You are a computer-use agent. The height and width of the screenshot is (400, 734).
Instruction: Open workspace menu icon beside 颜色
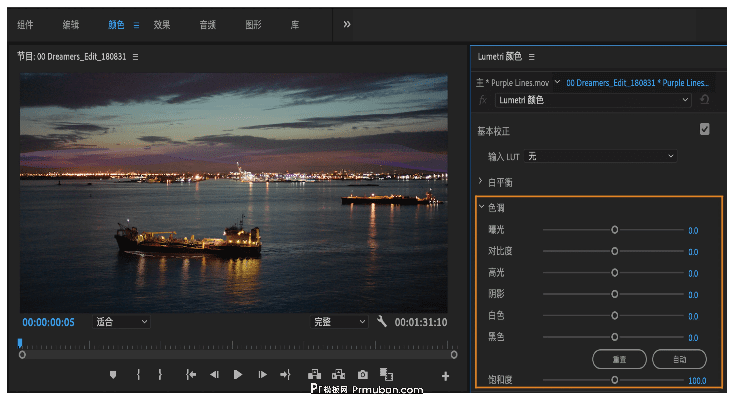click(x=136, y=25)
